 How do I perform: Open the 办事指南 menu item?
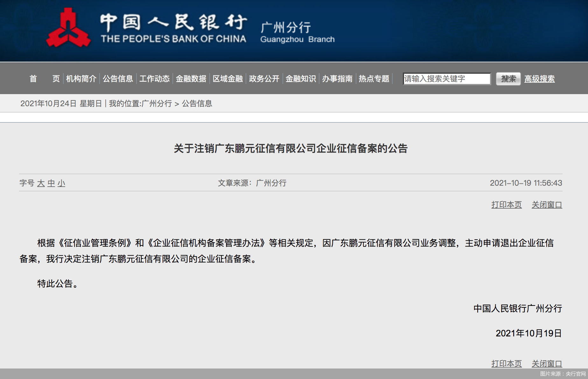pyautogui.click(x=337, y=79)
